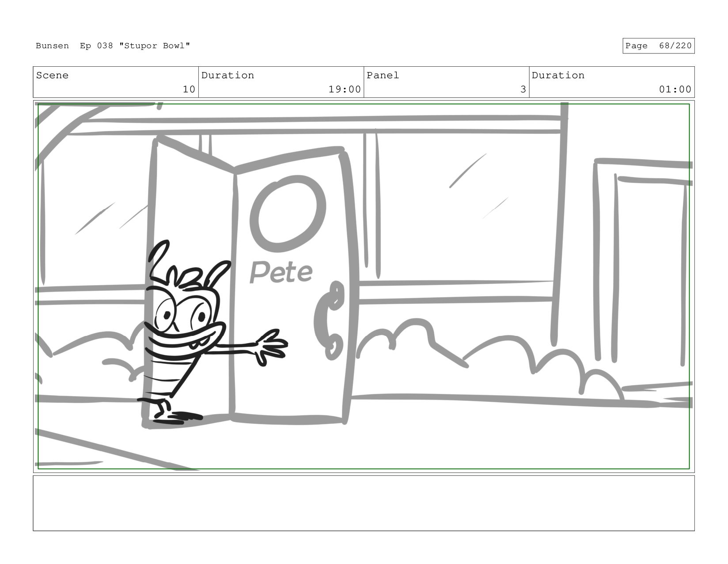
Task: Click the 'Page 68/220' box
Action: (x=658, y=46)
